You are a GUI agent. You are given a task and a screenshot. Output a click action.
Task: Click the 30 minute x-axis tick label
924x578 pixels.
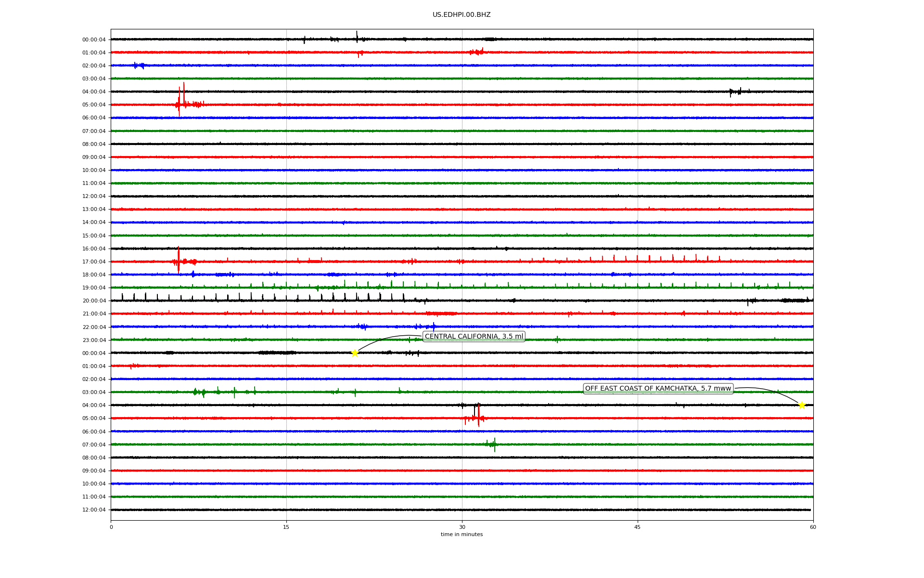462,527
